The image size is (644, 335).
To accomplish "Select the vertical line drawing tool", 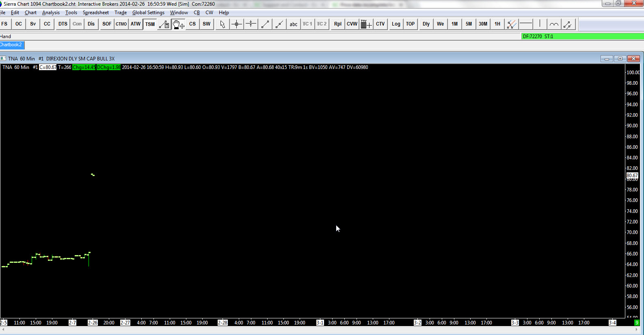I will (540, 24).
